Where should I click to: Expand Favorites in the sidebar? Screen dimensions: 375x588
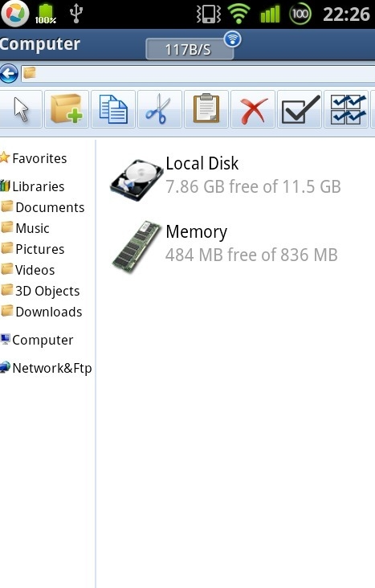[34, 158]
